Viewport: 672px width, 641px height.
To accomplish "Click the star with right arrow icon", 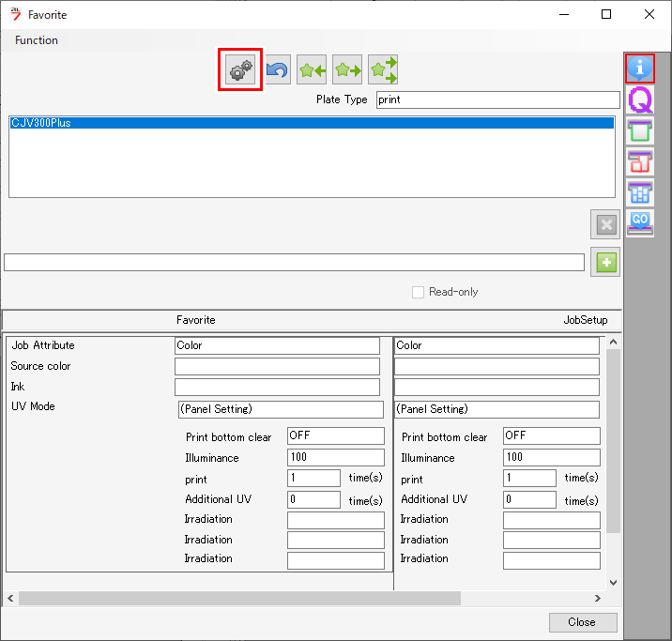I will pyautogui.click(x=347, y=70).
